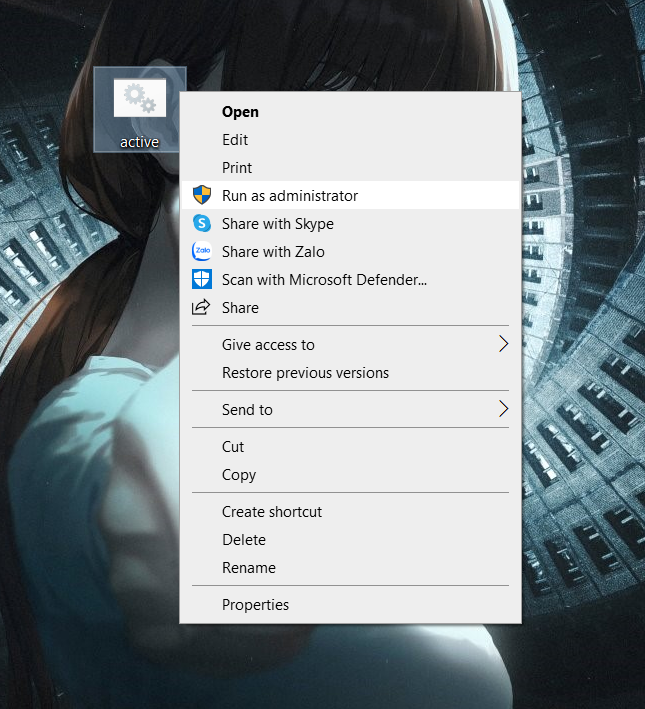Image resolution: width=645 pixels, height=709 pixels.
Task: Open the Send to entry
Action: (x=351, y=410)
